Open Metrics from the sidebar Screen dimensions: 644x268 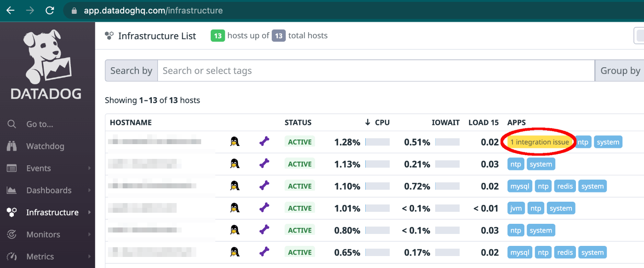[40, 256]
